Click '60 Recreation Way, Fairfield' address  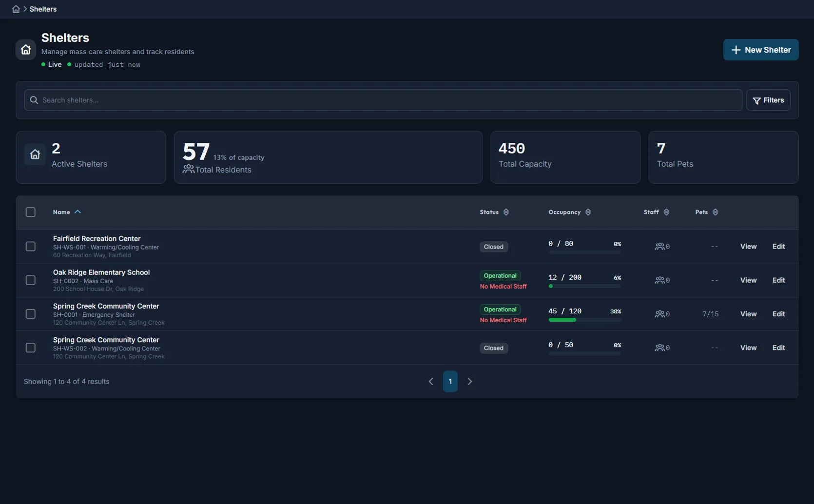tap(92, 255)
